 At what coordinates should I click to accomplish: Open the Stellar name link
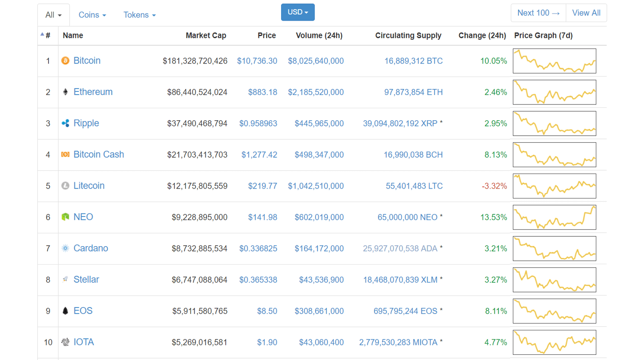(86, 280)
